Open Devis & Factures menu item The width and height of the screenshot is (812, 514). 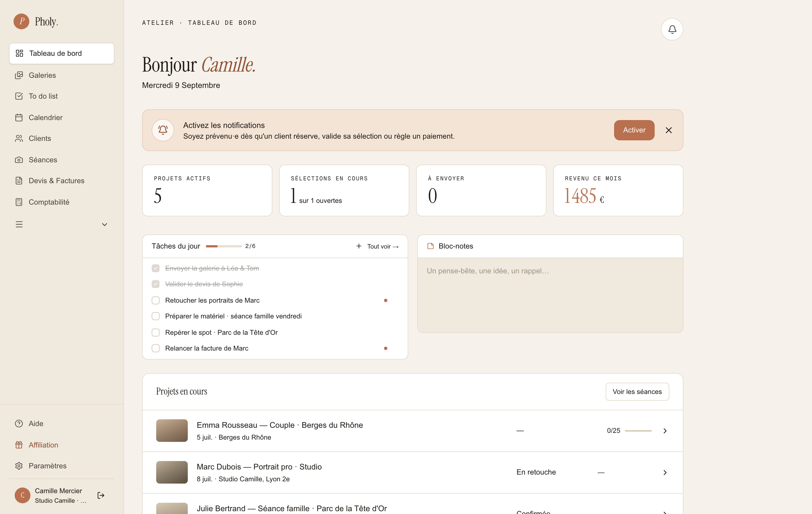click(x=62, y=181)
